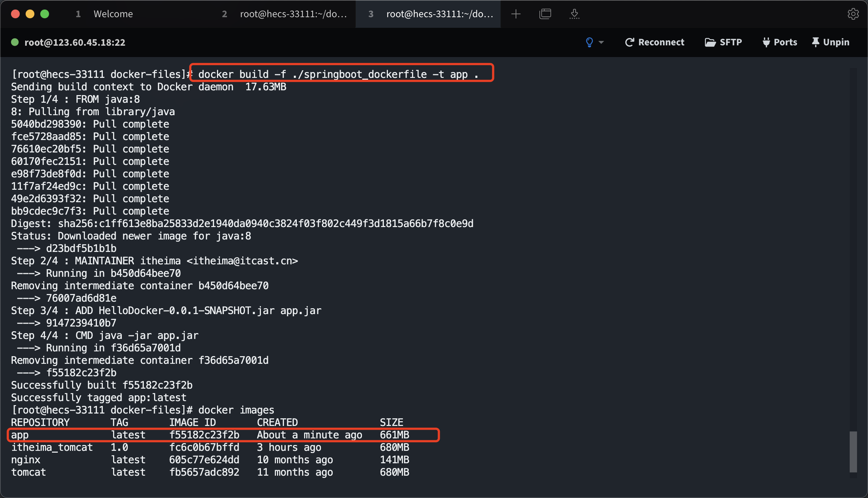Click the yellow minimize window button
This screenshot has height=498, width=868.
30,14
